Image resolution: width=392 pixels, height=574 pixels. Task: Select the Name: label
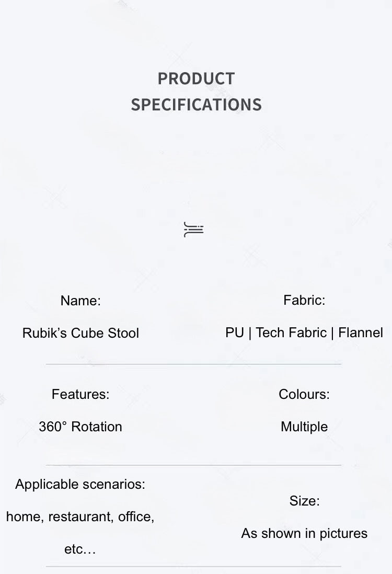pos(80,301)
